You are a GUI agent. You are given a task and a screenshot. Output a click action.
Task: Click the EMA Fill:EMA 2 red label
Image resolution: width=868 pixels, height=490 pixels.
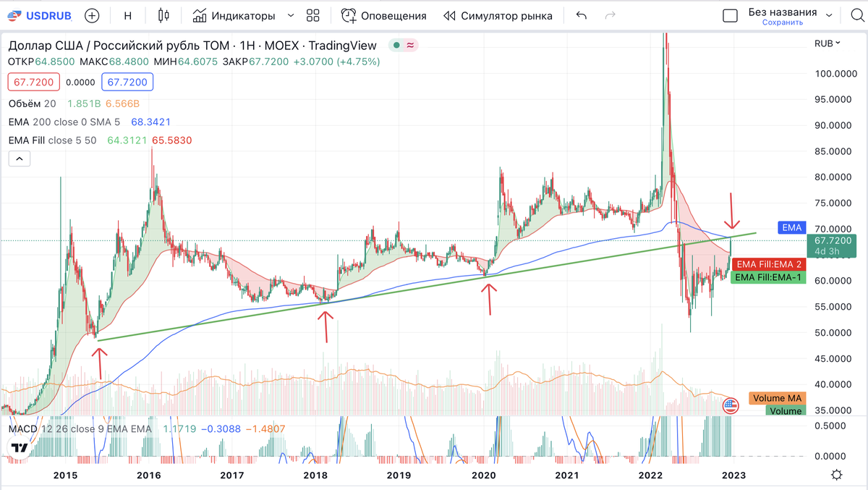(x=768, y=265)
